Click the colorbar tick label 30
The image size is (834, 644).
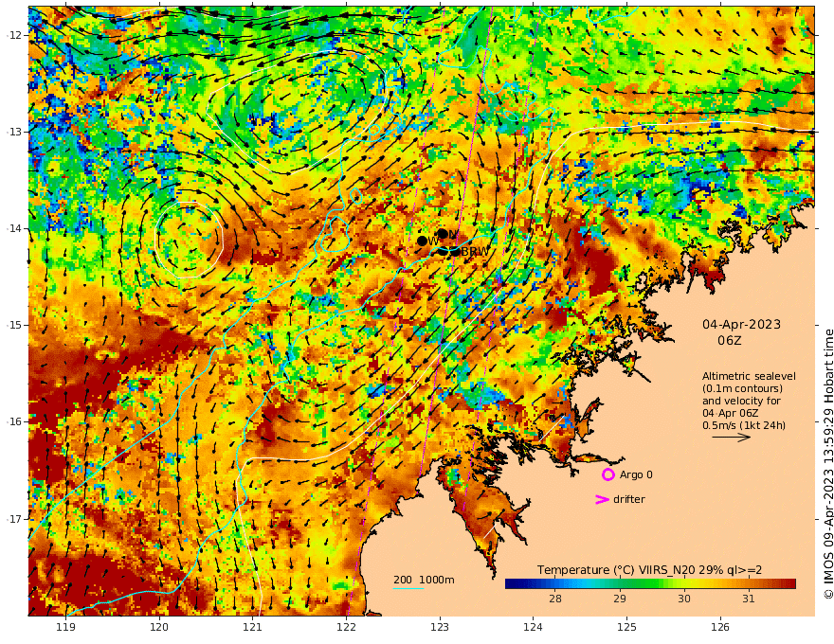coord(684,599)
